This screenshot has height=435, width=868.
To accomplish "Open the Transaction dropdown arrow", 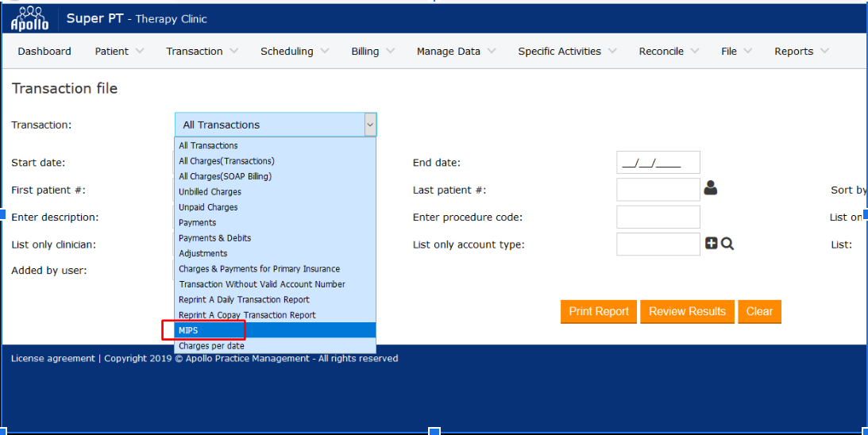I will pyautogui.click(x=369, y=125).
